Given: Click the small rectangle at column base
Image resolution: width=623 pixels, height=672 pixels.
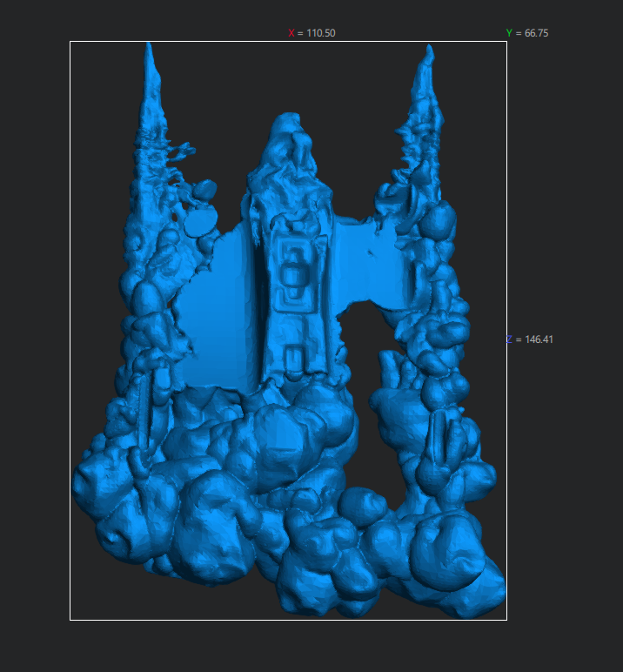Looking at the screenshot, I should (295, 355).
